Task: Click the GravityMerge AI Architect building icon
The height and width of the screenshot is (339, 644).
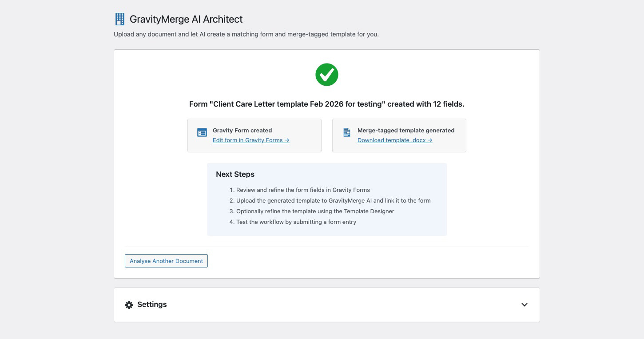Action: point(119,19)
